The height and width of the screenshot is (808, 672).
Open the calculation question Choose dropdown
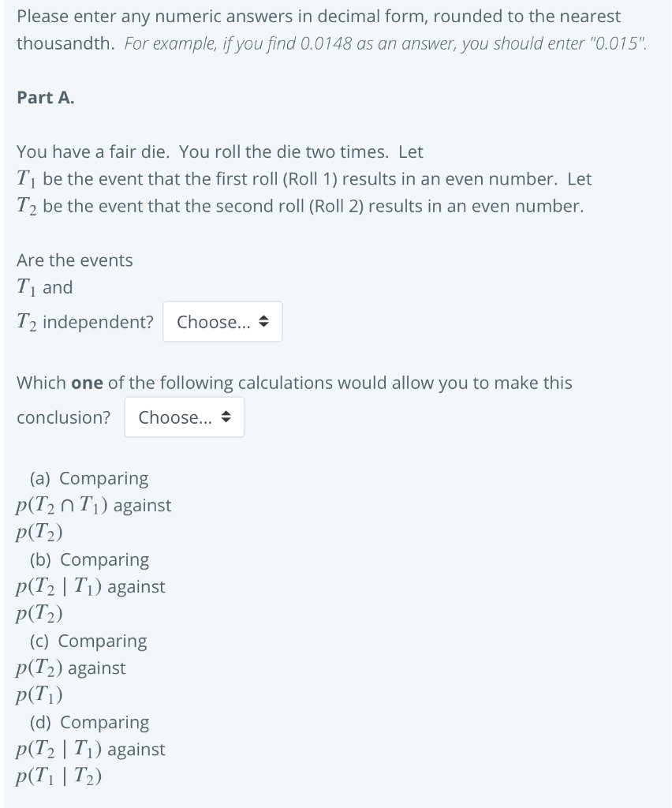184,417
